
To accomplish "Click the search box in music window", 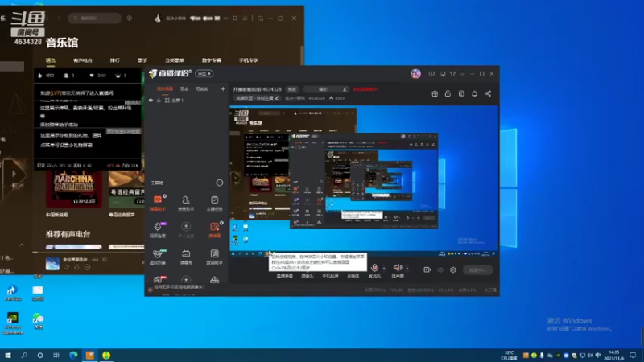I will [x=94, y=18].
